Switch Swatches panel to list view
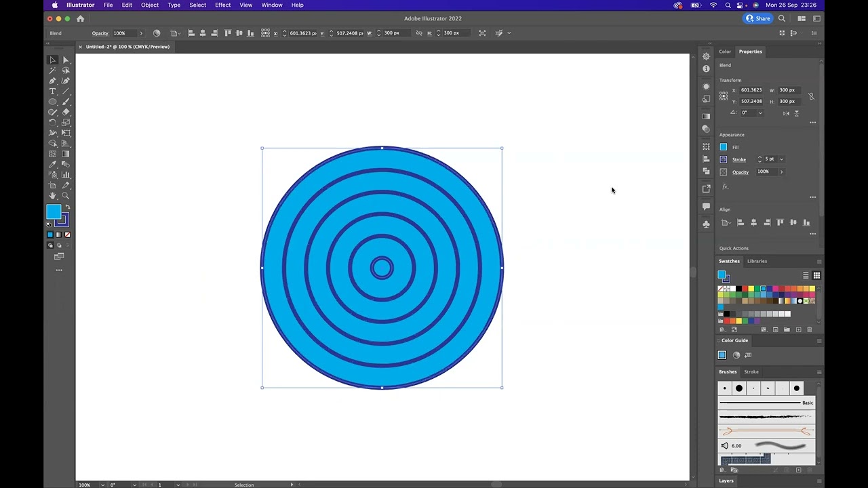Image resolution: width=868 pixels, height=488 pixels. pyautogui.click(x=806, y=275)
